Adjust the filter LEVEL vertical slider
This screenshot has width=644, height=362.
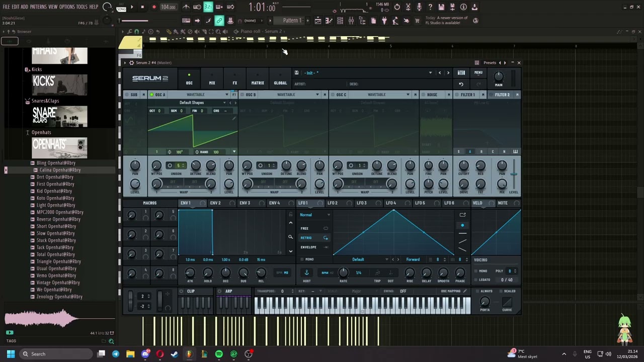(x=514, y=174)
